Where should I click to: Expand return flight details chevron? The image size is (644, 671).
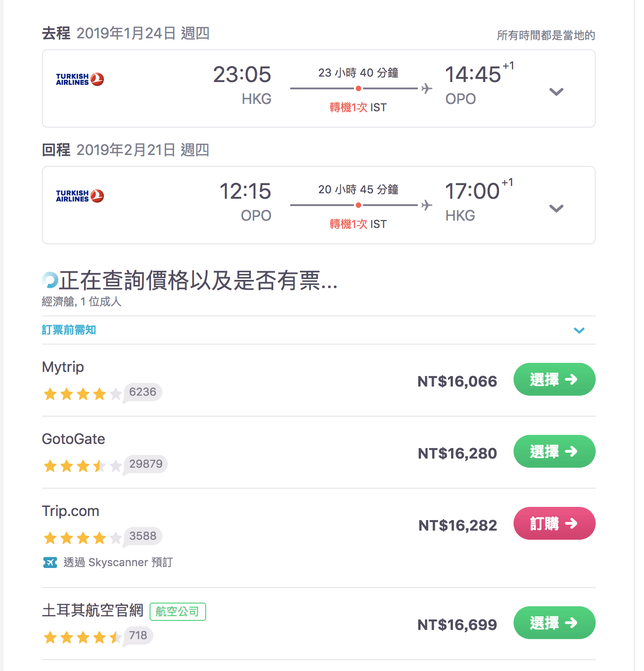[556, 208]
